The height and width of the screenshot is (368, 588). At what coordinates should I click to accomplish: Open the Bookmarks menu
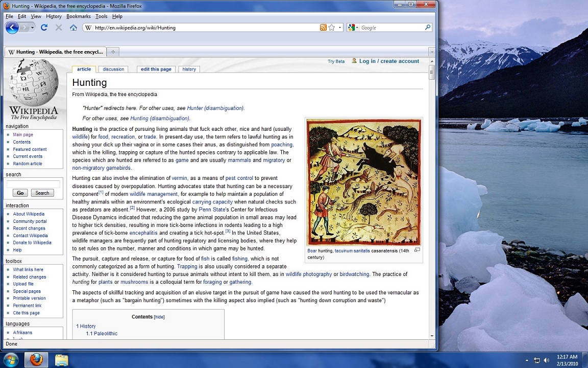[x=79, y=16]
